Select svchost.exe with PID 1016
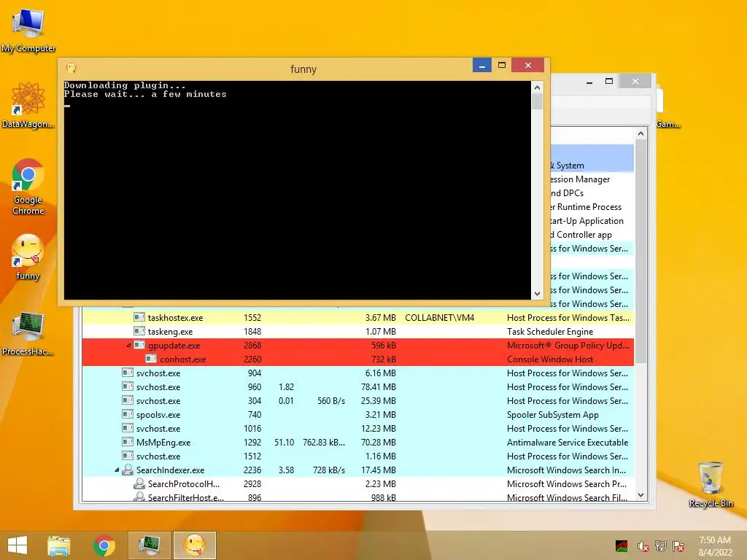747x560 pixels. coord(357,428)
